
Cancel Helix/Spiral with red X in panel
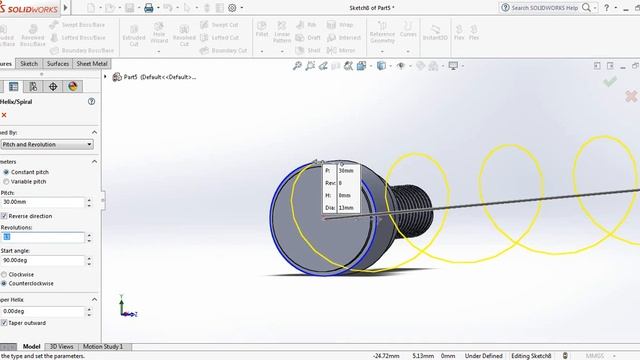tap(4, 115)
